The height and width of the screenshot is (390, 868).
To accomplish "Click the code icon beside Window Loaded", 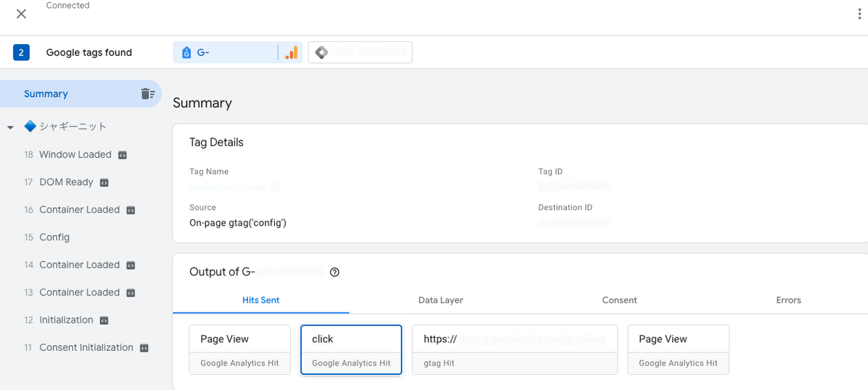I will click(x=123, y=155).
